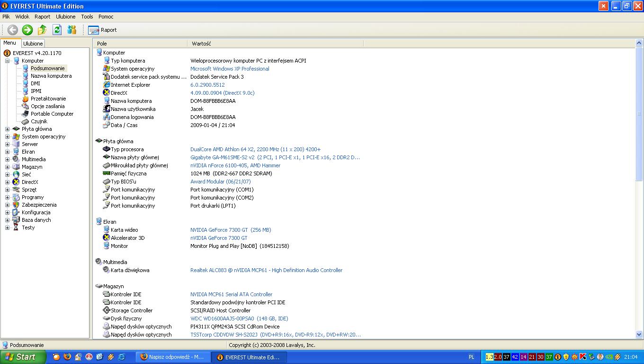The image size is (644, 364).
Task: Open the Gigabyte GA-M61SME-S2 v2 link
Action: tap(275, 157)
